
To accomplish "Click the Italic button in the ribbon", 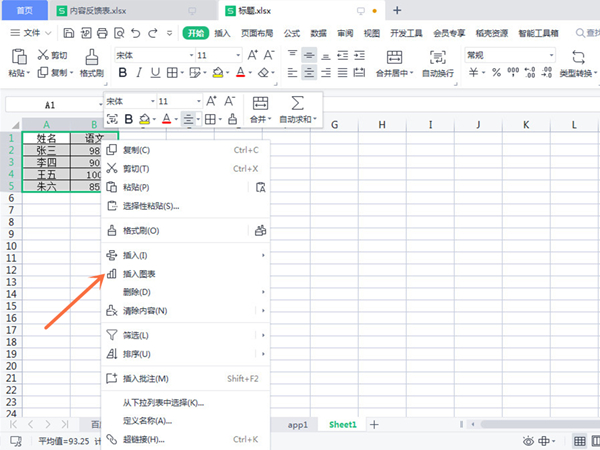I will pyautogui.click(x=141, y=73).
